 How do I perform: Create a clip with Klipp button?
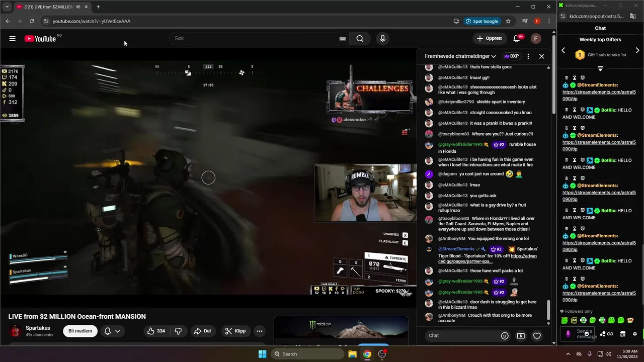pos(235,331)
